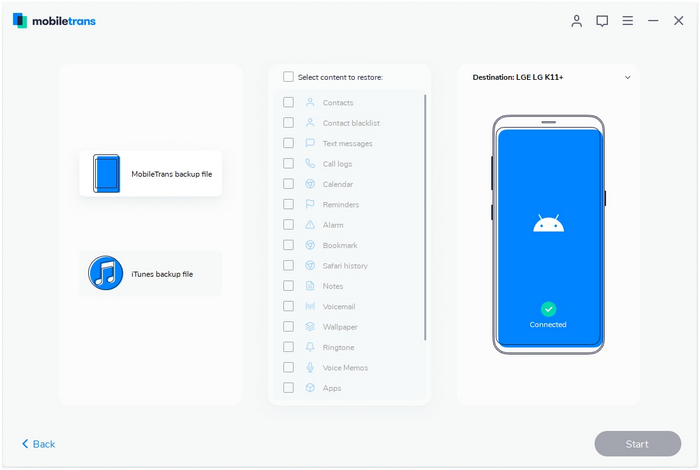The width and height of the screenshot is (700, 470).
Task: Click the 'Text messages' label
Action: pyautogui.click(x=347, y=143)
